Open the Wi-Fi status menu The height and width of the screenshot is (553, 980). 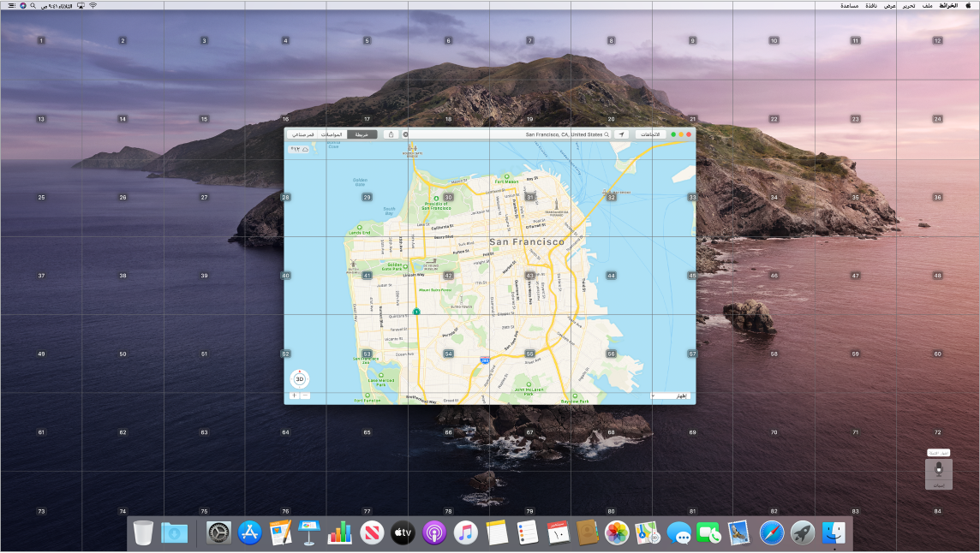point(93,5)
